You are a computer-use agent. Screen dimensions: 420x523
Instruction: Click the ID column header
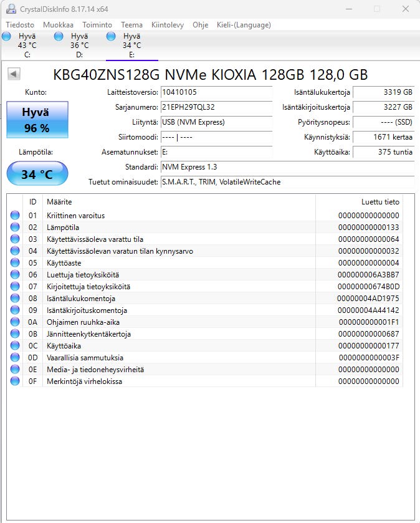point(32,202)
